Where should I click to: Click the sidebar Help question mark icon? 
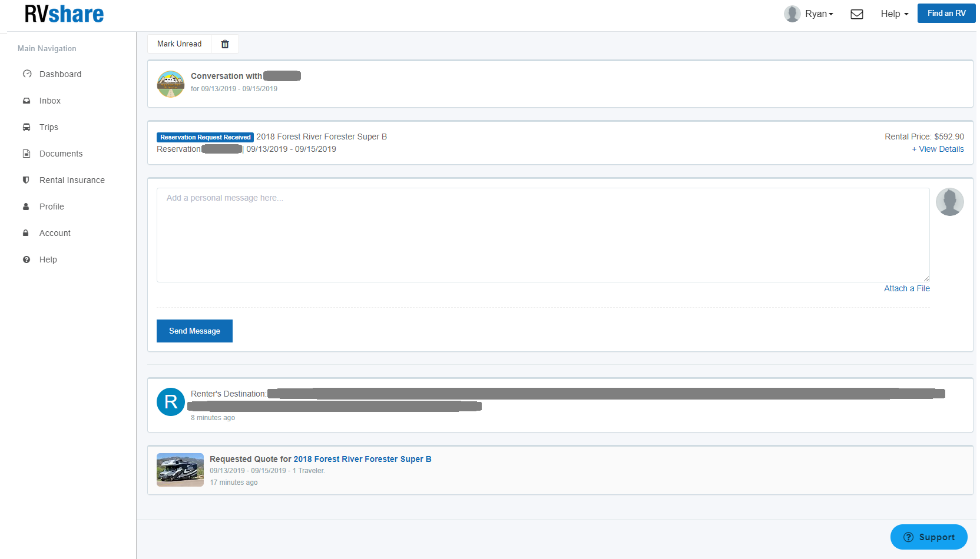pos(27,259)
